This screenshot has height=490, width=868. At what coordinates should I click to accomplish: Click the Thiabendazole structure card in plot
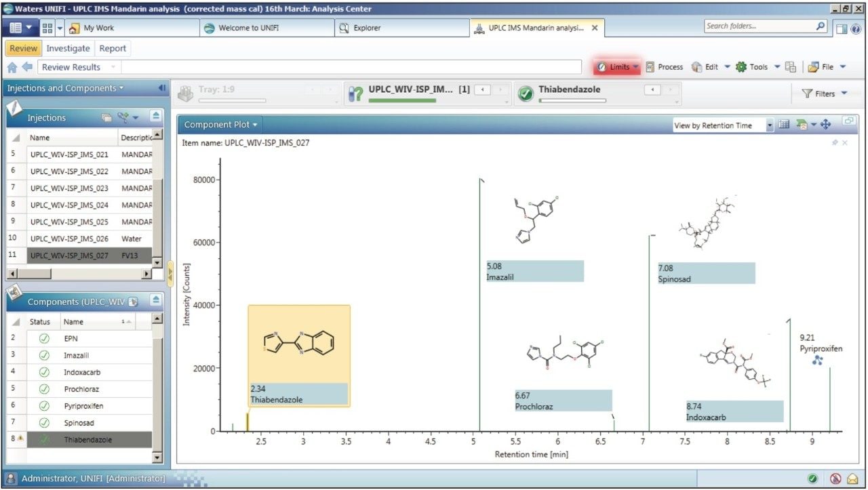click(299, 356)
